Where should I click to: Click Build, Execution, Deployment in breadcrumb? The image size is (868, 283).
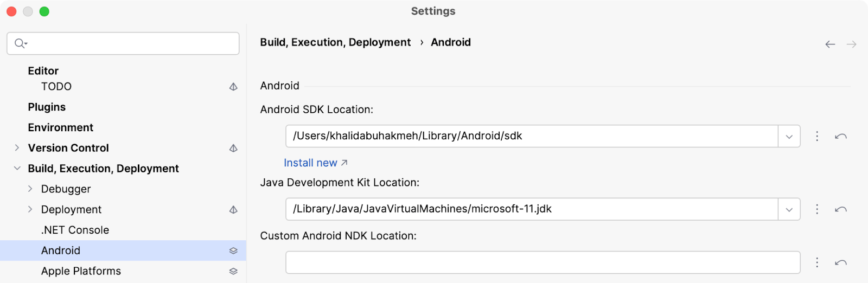pos(335,42)
